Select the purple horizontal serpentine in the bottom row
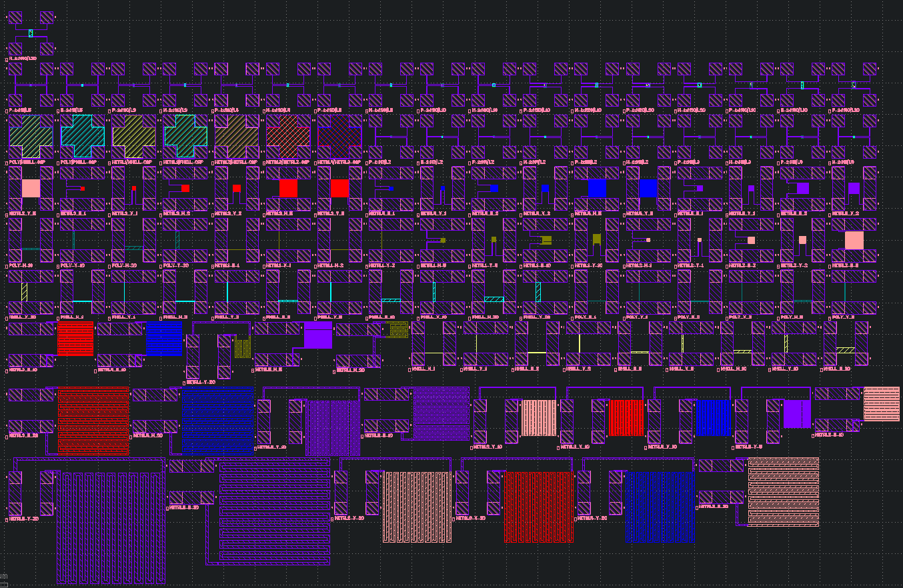The image size is (903, 588). click(x=275, y=511)
